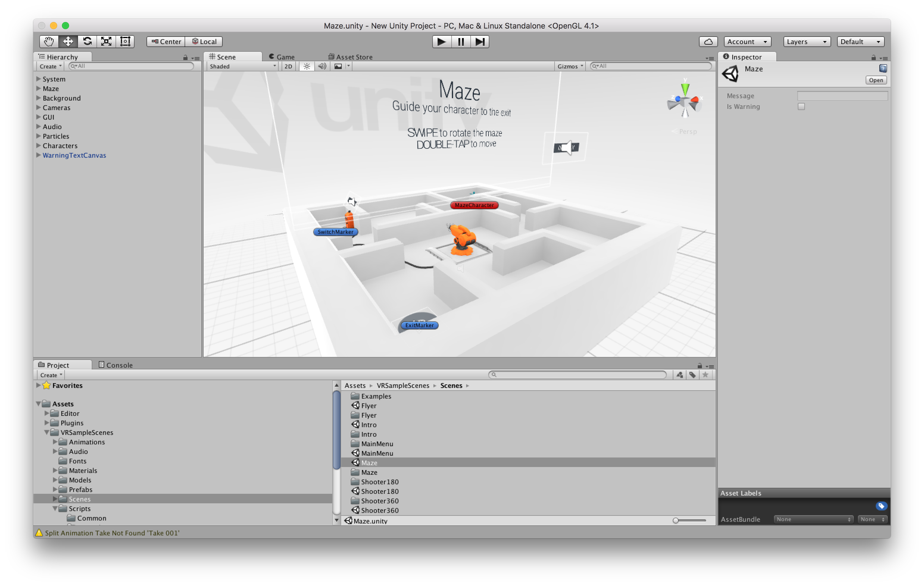Click VRSampleScenes in the breadcrumb path
The width and height of the screenshot is (924, 586).
[x=403, y=386]
